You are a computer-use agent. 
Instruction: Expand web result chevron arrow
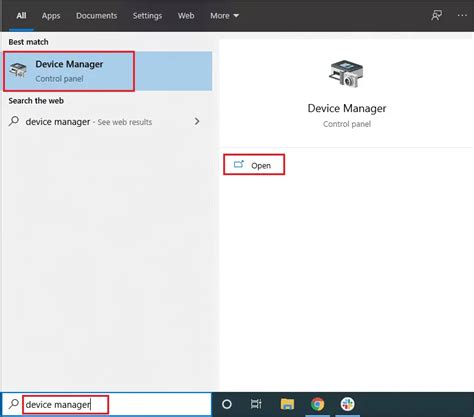197,121
